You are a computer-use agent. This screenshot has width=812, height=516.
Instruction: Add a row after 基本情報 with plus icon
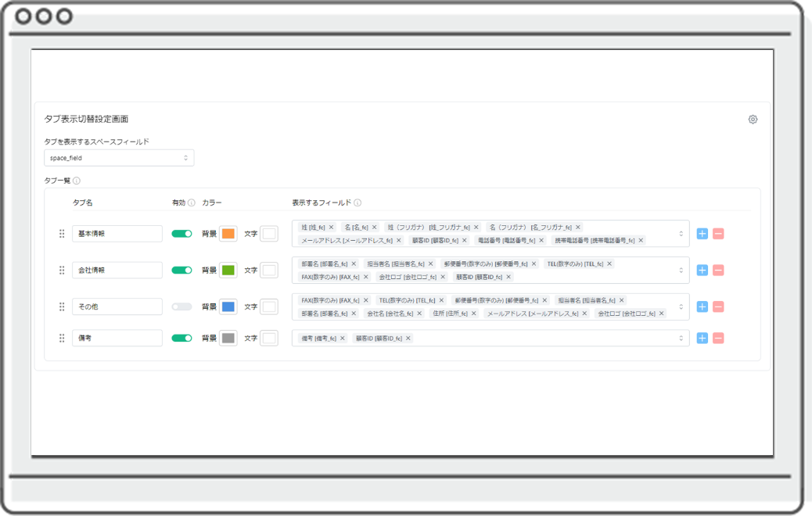coord(702,234)
